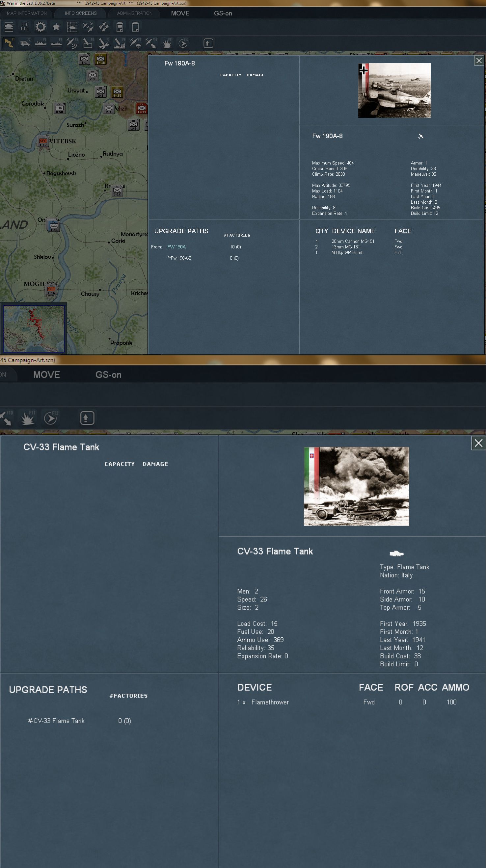Click the F12 end turn icon in lower window

[51, 418]
